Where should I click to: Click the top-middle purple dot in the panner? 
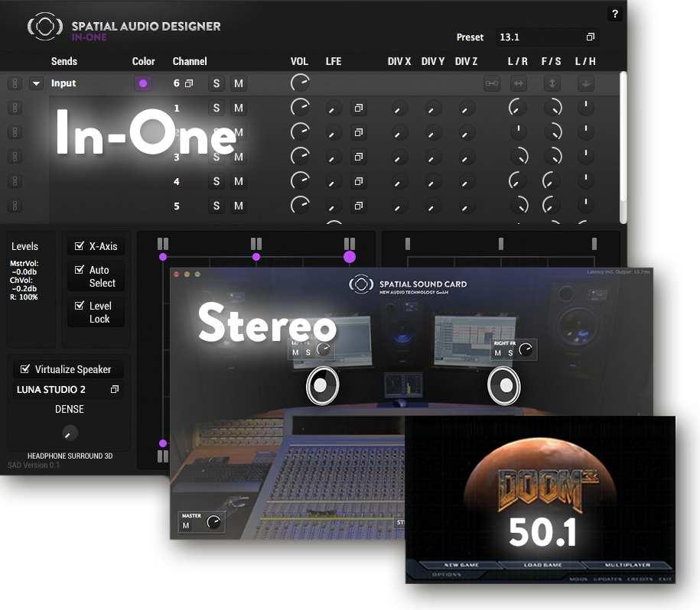[256, 257]
